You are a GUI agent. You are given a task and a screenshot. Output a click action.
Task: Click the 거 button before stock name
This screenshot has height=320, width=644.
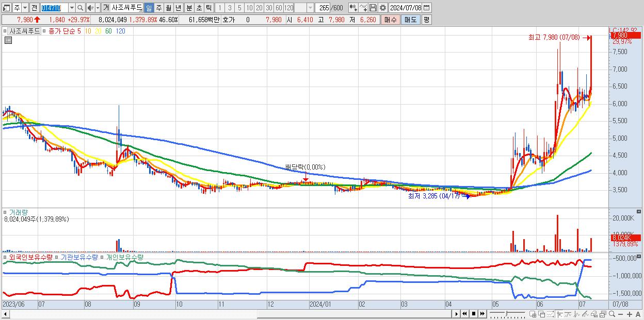coord(106,8)
